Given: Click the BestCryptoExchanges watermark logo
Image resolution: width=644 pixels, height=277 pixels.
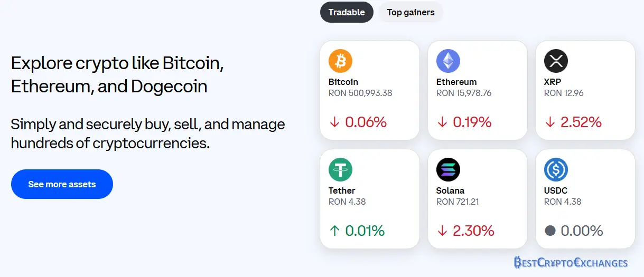Looking at the screenshot, I should (x=571, y=263).
